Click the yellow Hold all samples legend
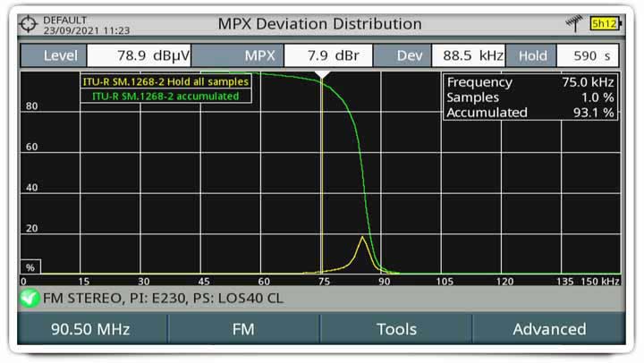 pos(165,82)
